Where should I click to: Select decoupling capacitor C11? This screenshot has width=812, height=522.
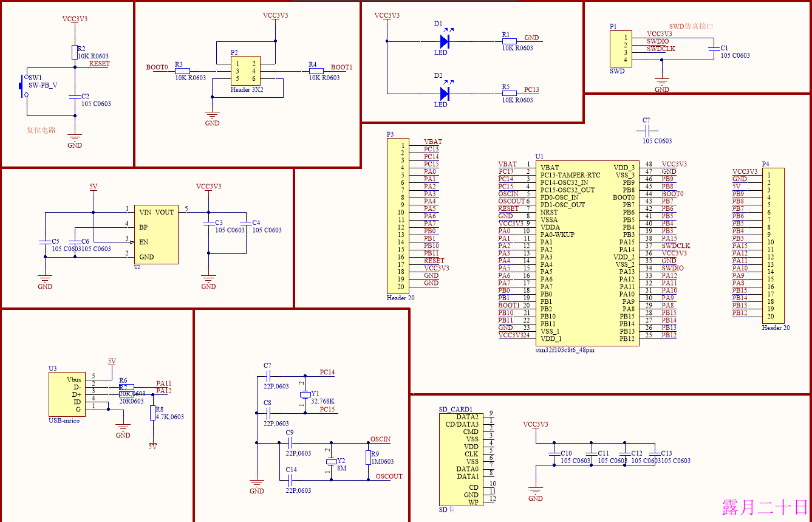point(590,454)
